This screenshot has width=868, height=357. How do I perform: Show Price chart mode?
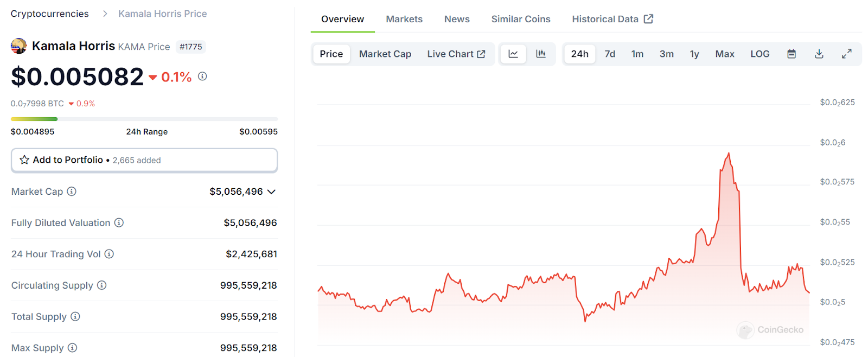click(x=331, y=54)
